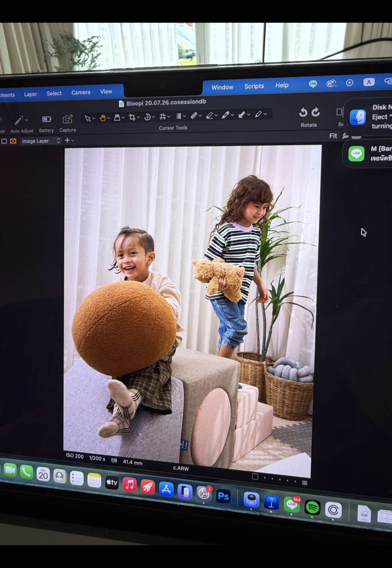Screen dimensions: 392x568
Task: Open FaceTime from the Dock
Action: pos(10,470)
